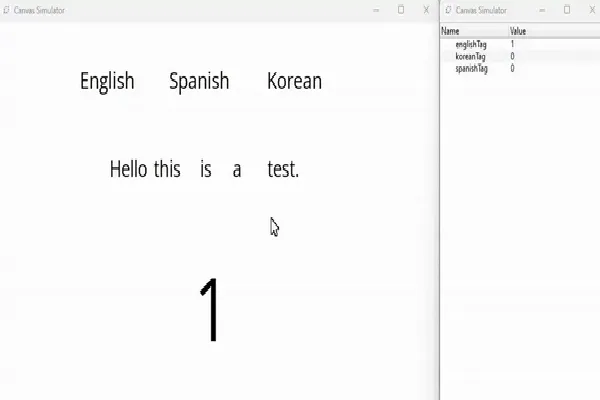Viewport: 600px width, 400px height.
Task: Close the left Canvas Simulator canvas window
Action: click(x=426, y=10)
